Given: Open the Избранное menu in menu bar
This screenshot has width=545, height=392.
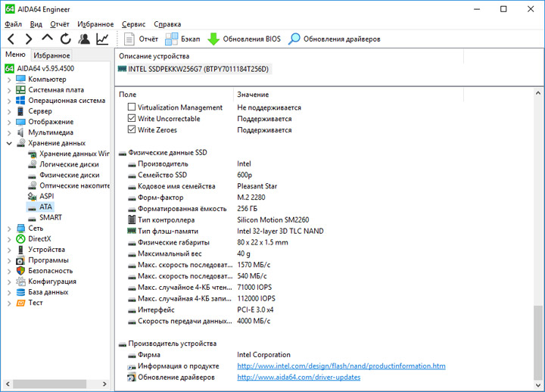Looking at the screenshot, I should pos(95,24).
